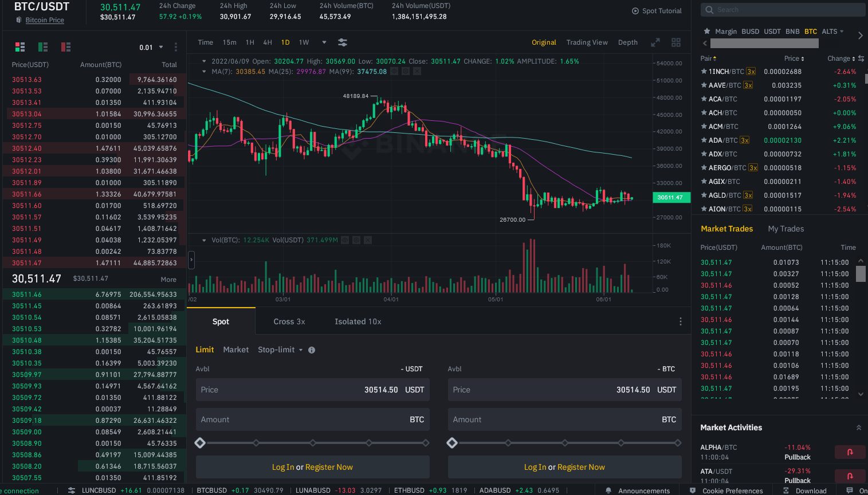Switch to My Trades tab

[786, 229]
